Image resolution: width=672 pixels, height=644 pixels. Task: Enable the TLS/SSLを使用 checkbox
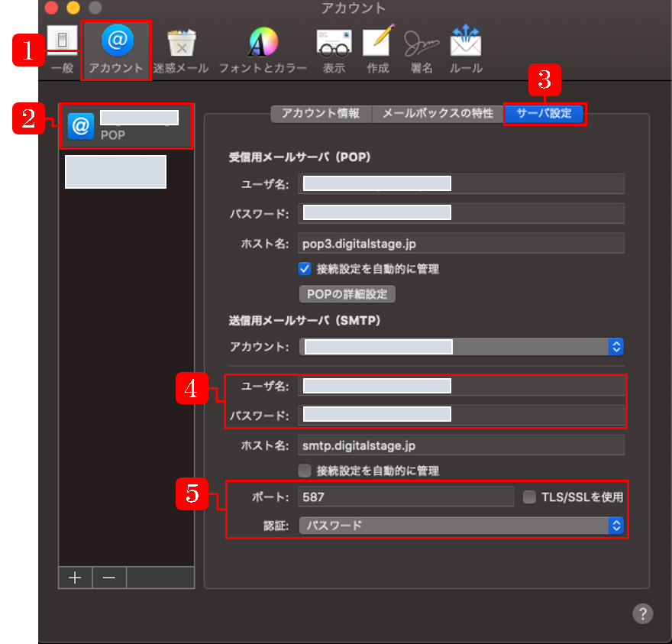click(x=529, y=497)
